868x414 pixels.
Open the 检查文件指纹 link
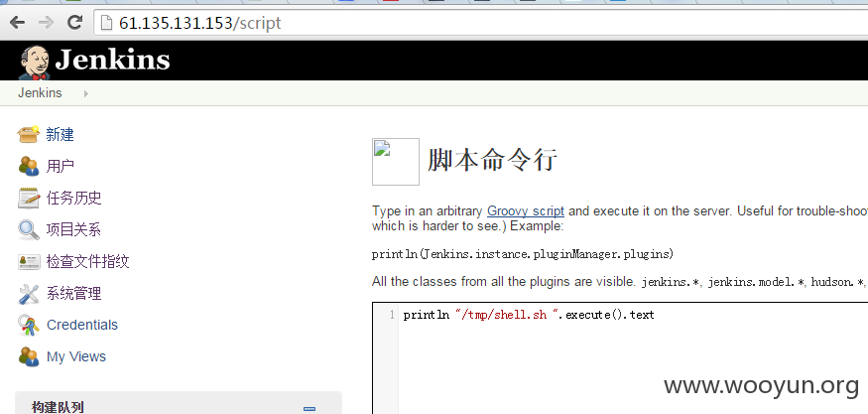point(88,261)
